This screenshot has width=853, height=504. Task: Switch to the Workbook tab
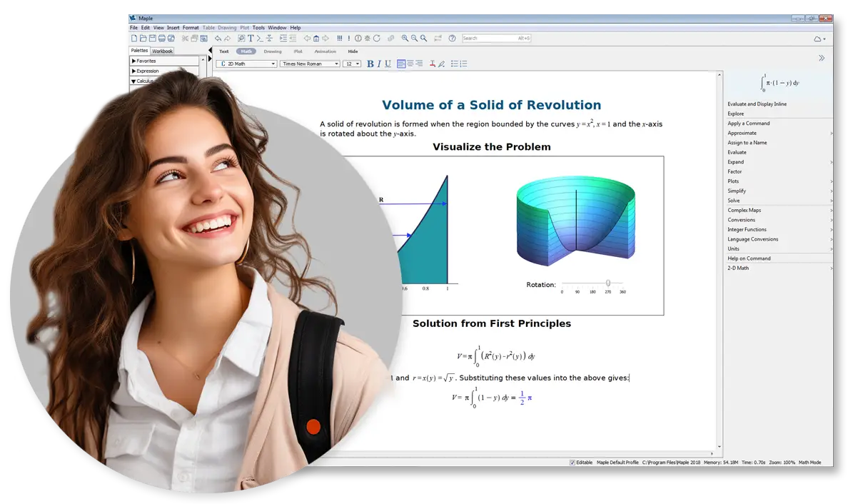[x=163, y=51]
